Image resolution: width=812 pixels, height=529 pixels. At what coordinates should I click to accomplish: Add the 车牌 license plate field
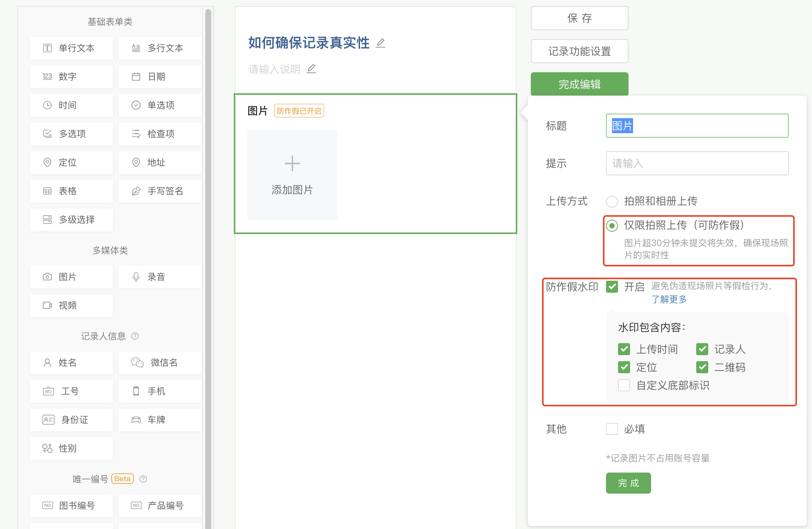(x=160, y=420)
